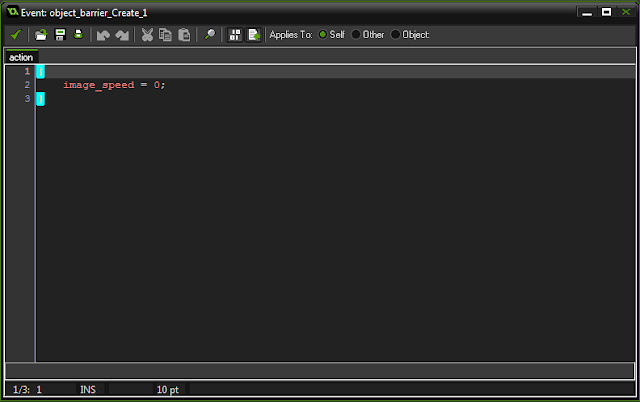
Task: Confirm code changes with the green checkmark
Action: [x=16, y=35]
